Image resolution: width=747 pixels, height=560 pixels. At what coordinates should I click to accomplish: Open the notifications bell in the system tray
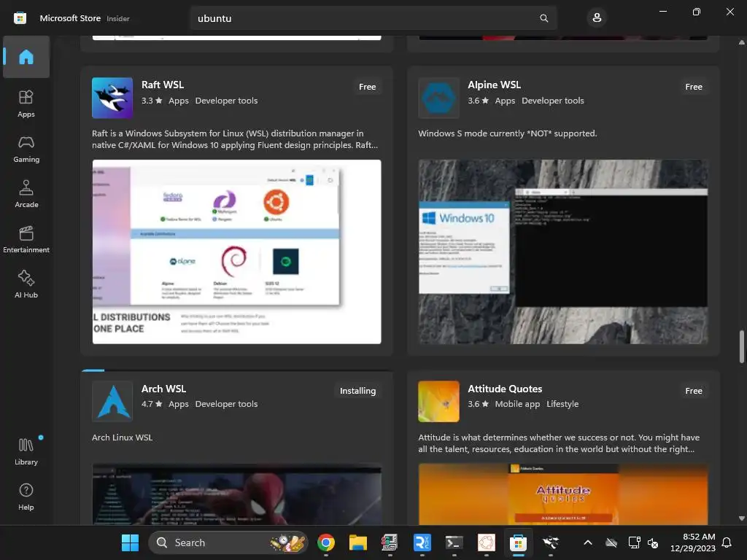(x=727, y=542)
